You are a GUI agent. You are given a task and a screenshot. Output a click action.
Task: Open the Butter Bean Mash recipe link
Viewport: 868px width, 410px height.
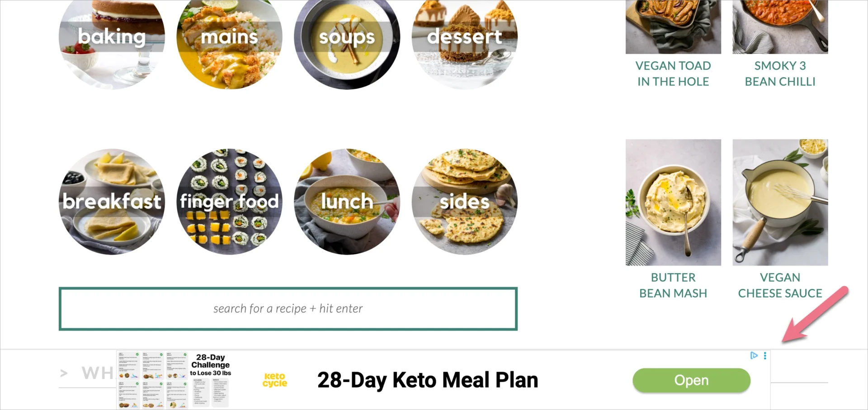673,285
